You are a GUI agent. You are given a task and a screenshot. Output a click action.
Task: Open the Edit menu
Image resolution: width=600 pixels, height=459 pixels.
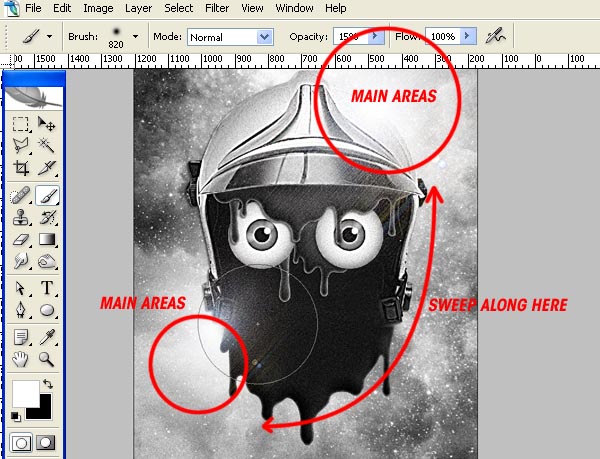click(x=62, y=8)
